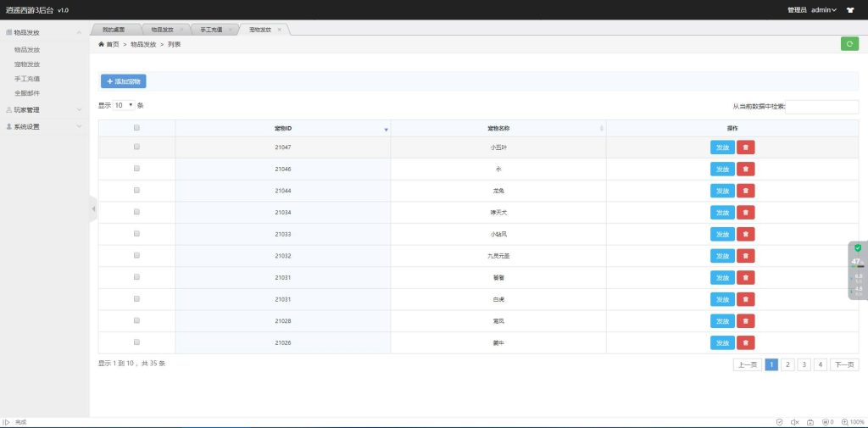Click the home icon in the breadcrumb

click(x=102, y=44)
